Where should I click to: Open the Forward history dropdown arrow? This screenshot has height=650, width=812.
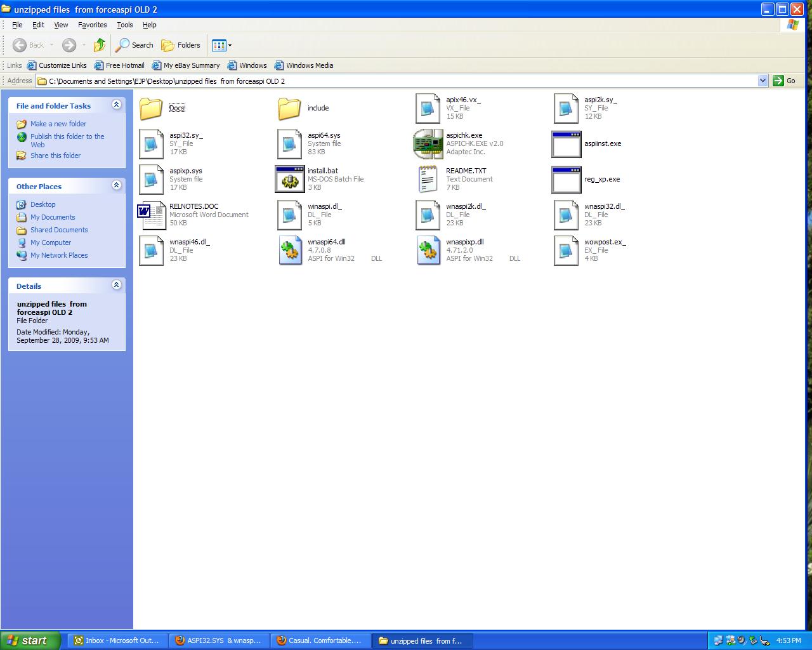click(84, 45)
